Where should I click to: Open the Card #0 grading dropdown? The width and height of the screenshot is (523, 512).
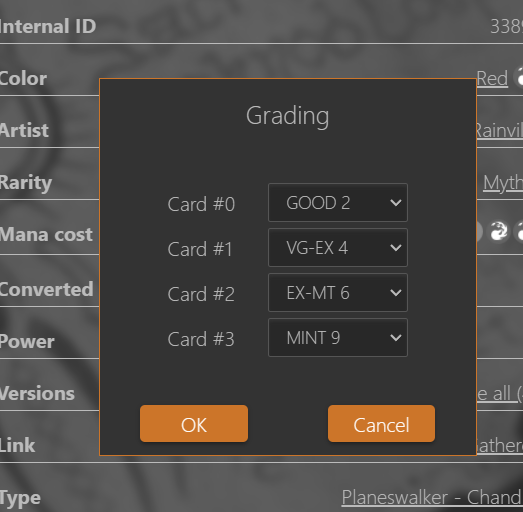click(x=338, y=202)
